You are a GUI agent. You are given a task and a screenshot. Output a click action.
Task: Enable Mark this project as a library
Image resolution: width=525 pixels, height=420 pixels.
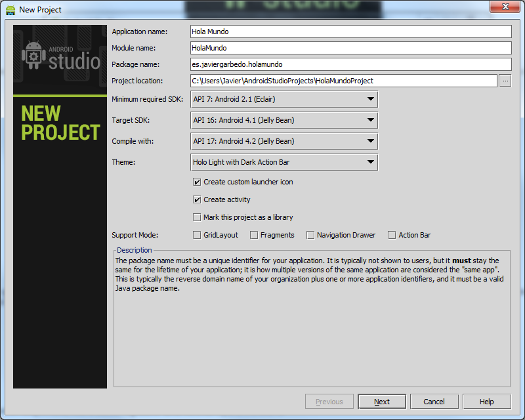[x=197, y=217]
